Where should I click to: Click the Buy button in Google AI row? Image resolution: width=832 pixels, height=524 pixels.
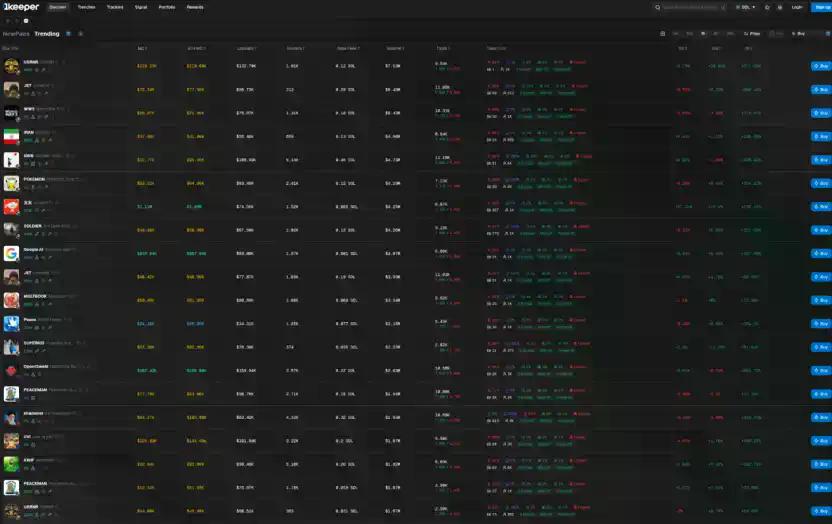coord(821,254)
